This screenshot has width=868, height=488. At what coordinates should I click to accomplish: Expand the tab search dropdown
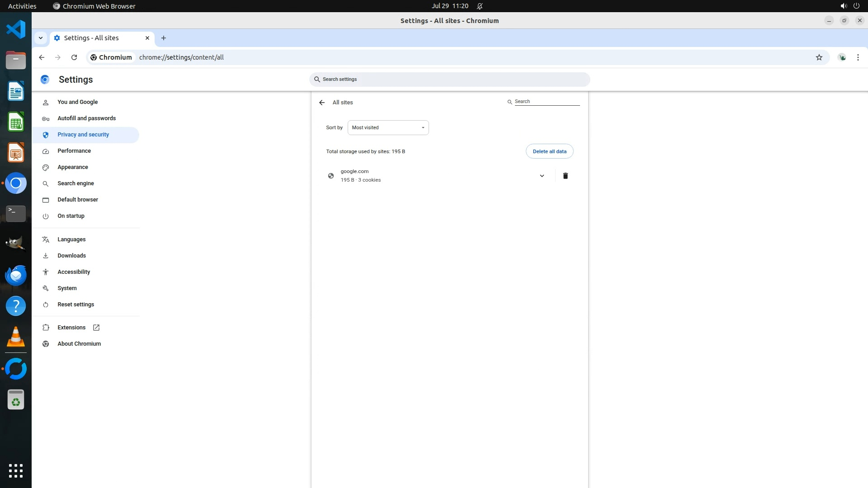coord(41,38)
